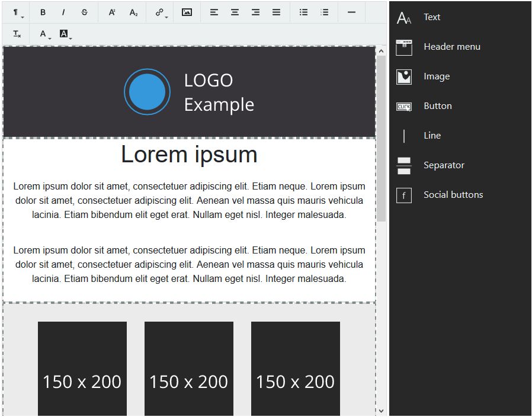Open the paragraph format dropdown
Screen dimensions: 532x417
18,12
